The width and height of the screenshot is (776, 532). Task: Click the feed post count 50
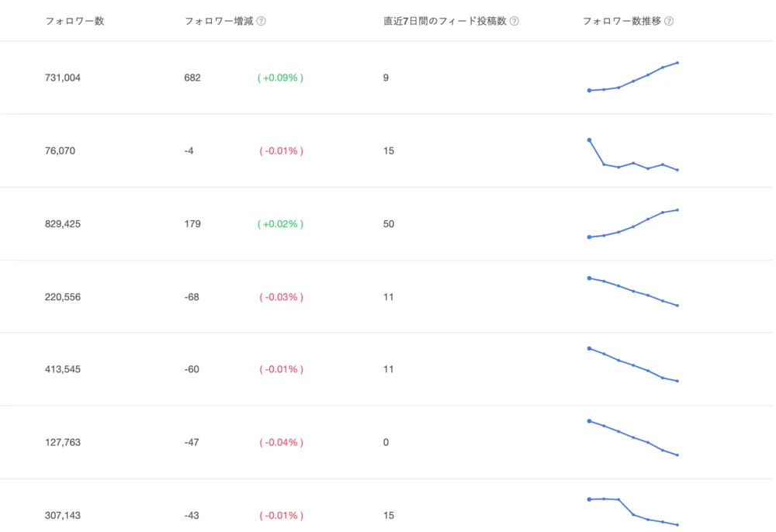coord(389,224)
